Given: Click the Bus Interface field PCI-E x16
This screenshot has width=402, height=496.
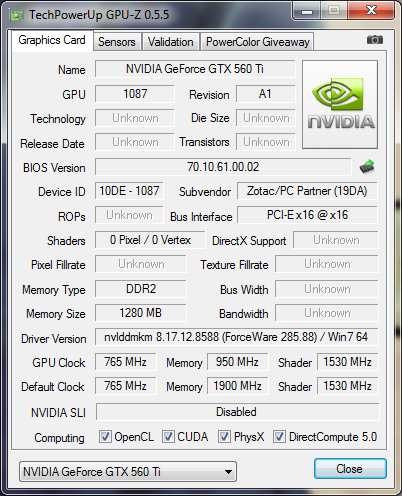Looking at the screenshot, I should pyautogui.click(x=307, y=215).
